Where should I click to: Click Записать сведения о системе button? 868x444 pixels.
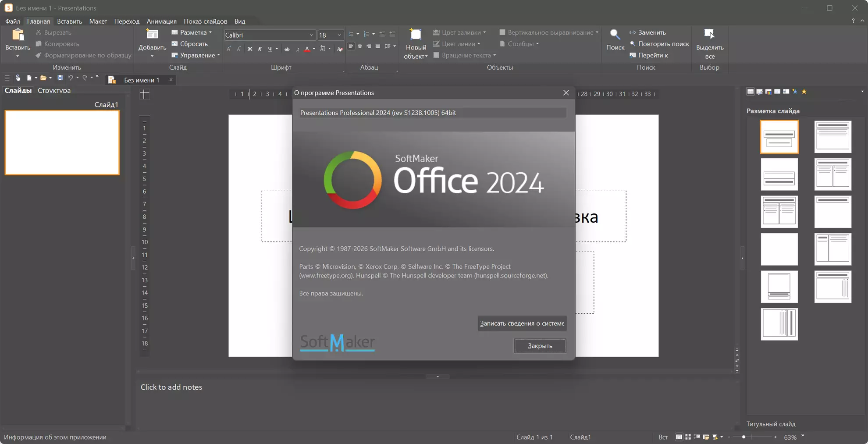pos(522,323)
